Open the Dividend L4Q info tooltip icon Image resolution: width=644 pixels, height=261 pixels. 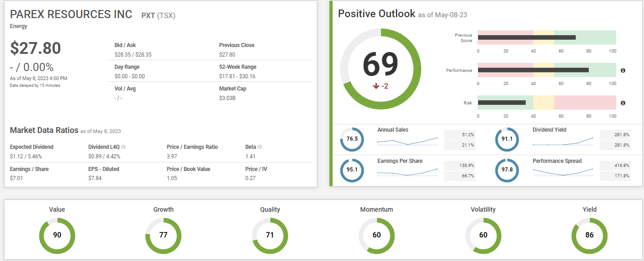(x=123, y=147)
